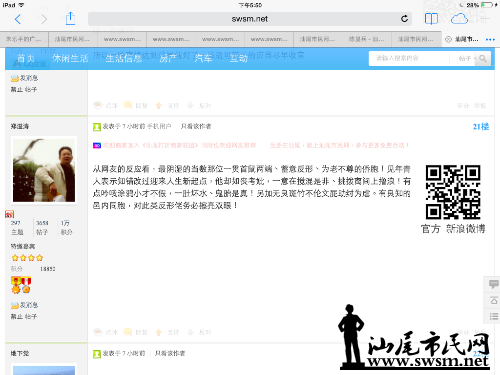Screen dimensions: 500x375
Task: Open the 21楼 author's avatar photo
Action: [x=44, y=170]
